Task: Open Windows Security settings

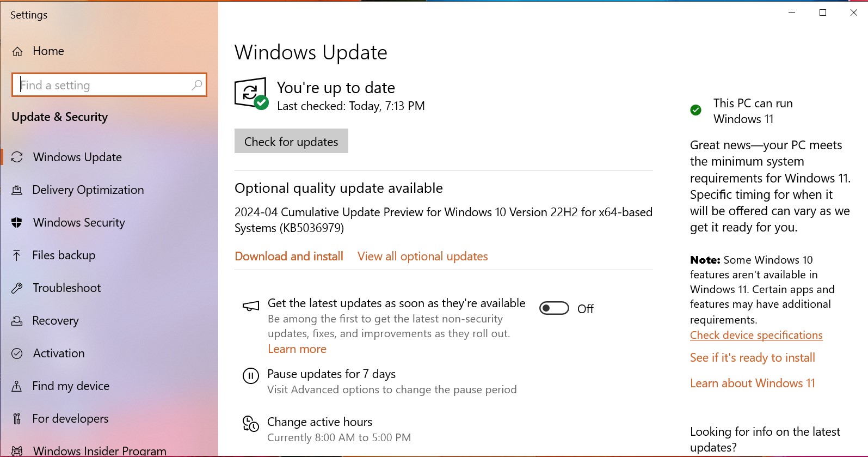Action: 79,222
